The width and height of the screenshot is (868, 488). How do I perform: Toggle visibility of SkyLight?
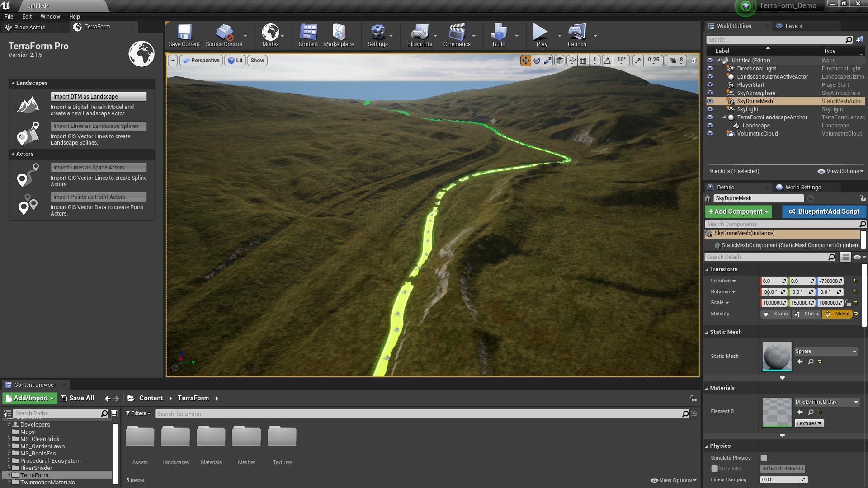point(710,109)
